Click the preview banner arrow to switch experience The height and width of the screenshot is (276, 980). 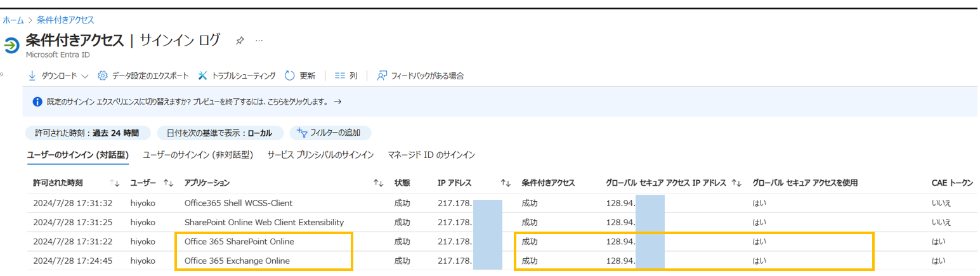(x=337, y=102)
